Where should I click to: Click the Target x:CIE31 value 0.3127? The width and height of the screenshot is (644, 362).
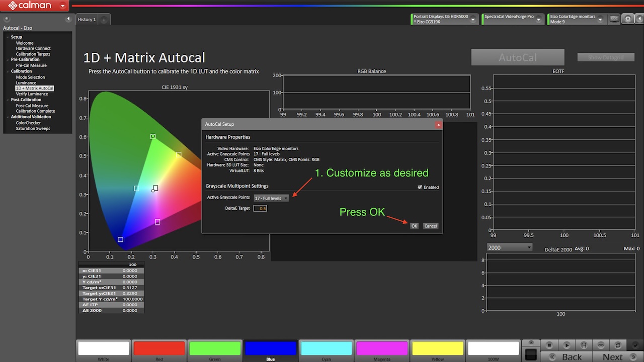tap(130, 288)
